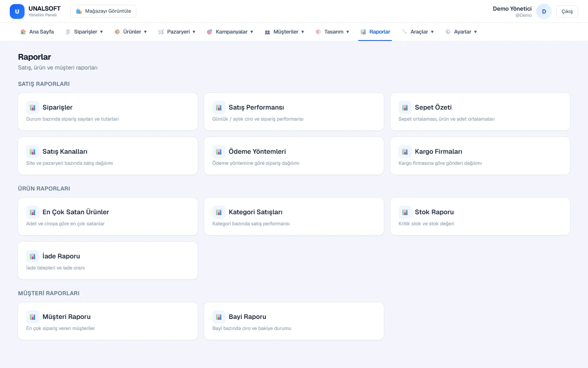The height and width of the screenshot is (368, 588).
Task: Click 'Adet ve ciroya göre en çok satanlar'
Action: 65,224
